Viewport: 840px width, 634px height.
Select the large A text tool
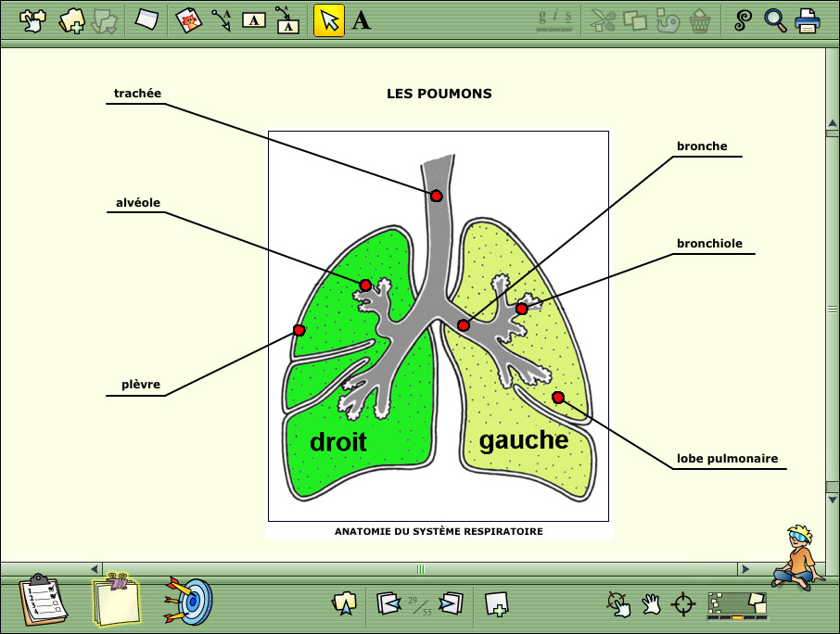[x=361, y=20]
